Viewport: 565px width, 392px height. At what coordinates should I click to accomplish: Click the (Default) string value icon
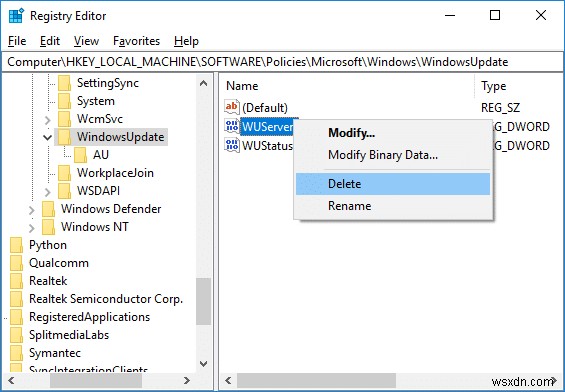tap(232, 107)
